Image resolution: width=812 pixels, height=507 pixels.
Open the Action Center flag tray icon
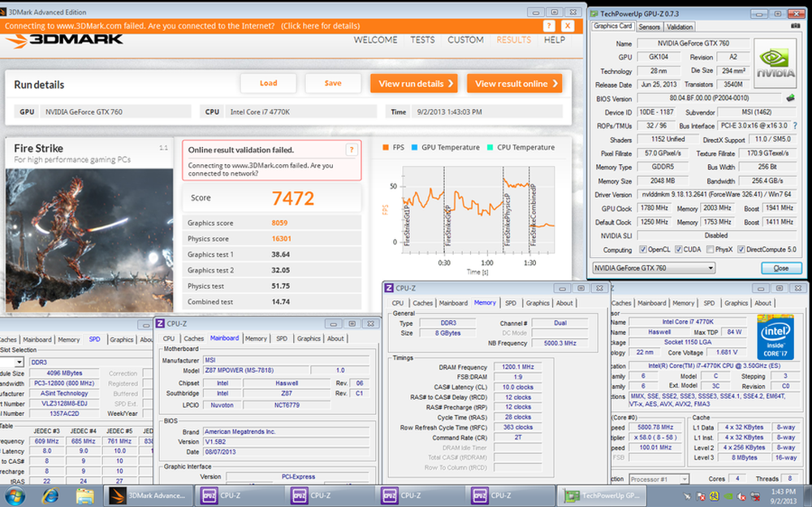coord(701,496)
